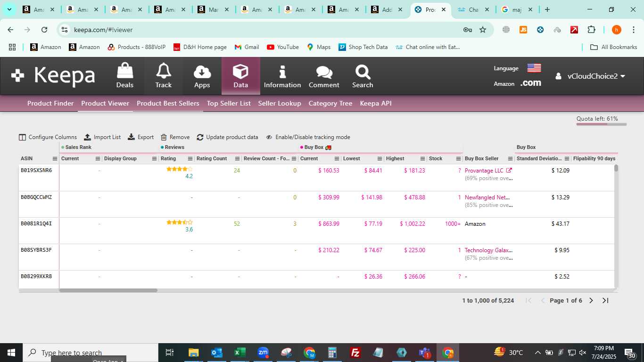Image resolution: width=644 pixels, height=362 pixels.
Task: Go to next page arrow
Action: [591, 301]
